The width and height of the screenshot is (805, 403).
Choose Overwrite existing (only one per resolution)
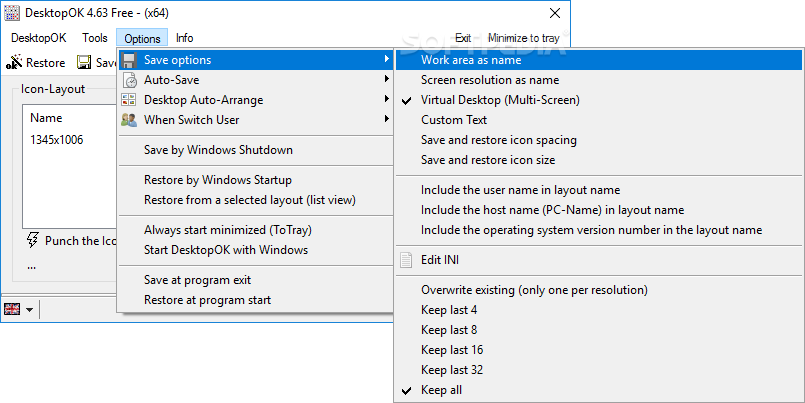pyautogui.click(x=599, y=290)
